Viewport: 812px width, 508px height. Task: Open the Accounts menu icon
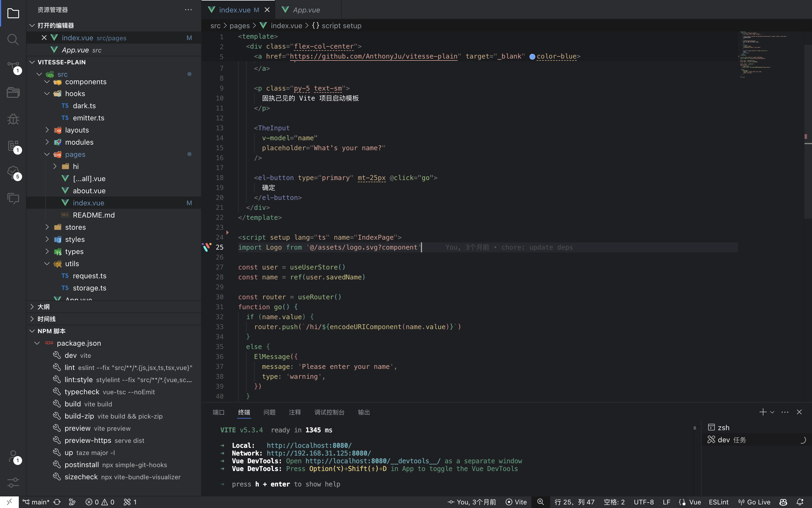[13, 456]
